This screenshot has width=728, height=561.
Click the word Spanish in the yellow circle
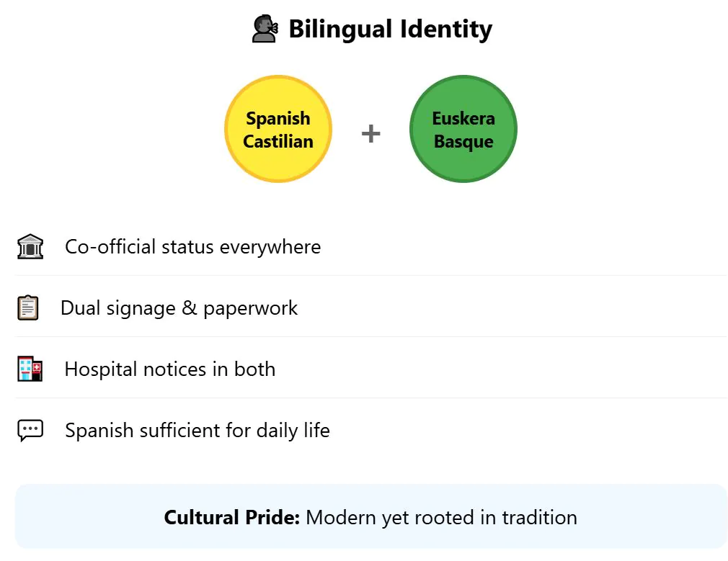click(x=278, y=119)
